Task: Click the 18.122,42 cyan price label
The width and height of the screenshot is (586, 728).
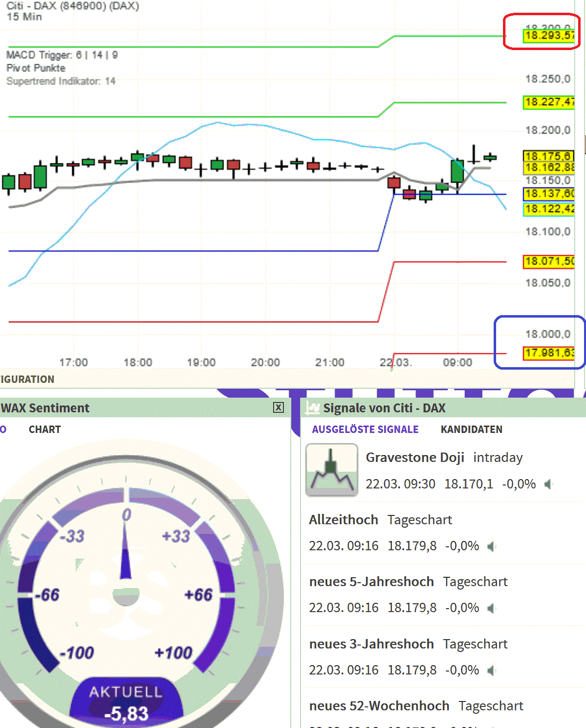Action: [x=549, y=209]
